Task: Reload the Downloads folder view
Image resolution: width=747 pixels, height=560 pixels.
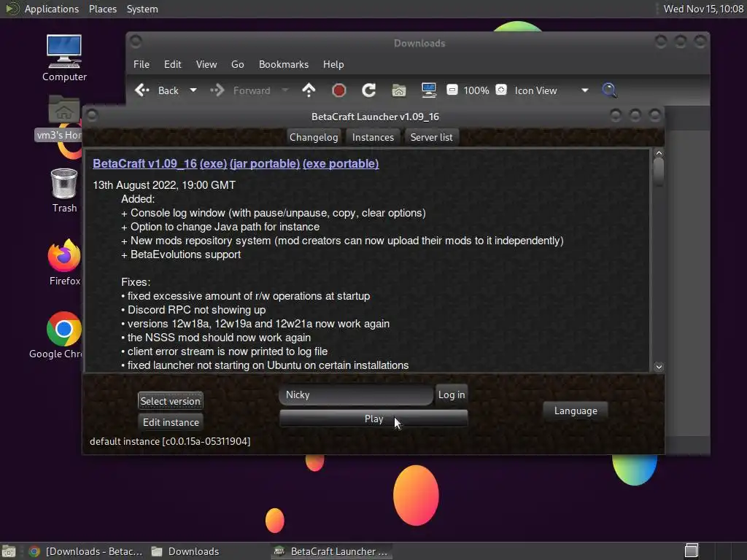Action: click(x=368, y=90)
